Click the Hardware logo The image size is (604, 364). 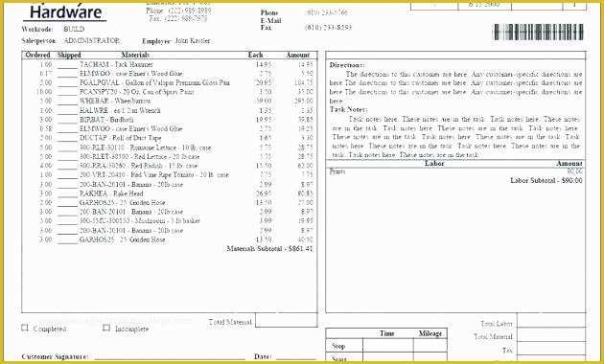[x=65, y=11]
